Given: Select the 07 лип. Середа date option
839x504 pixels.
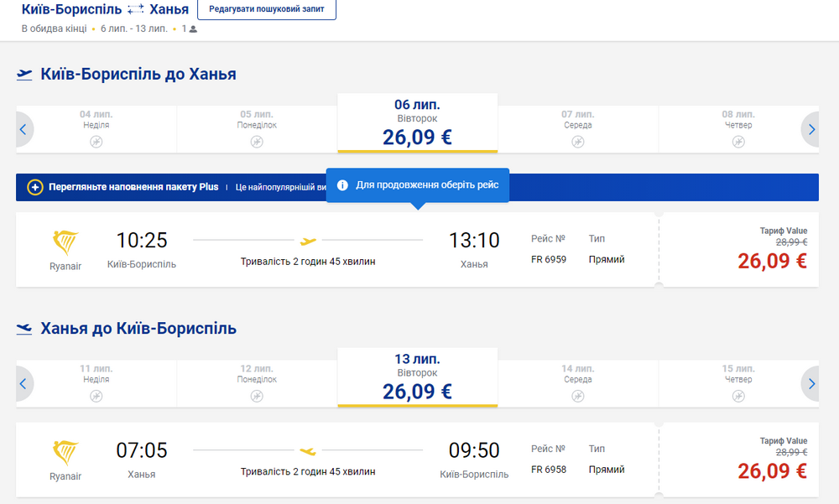Looking at the screenshot, I should pos(577,127).
